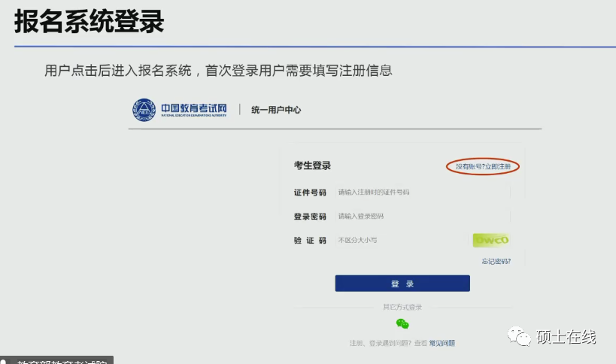Click the small icon in bottom-left caption bar
The height and width of the screenshot is (364, 616).
[3, 360]
